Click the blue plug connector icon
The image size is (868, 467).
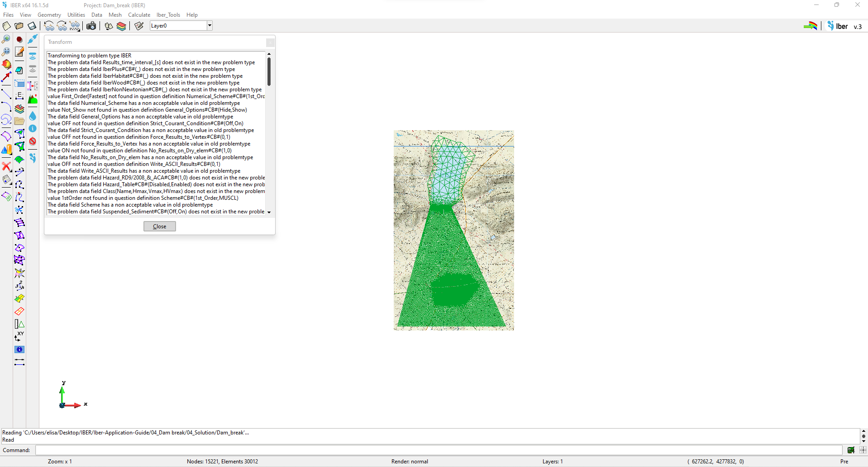click(x=33, y=39)
